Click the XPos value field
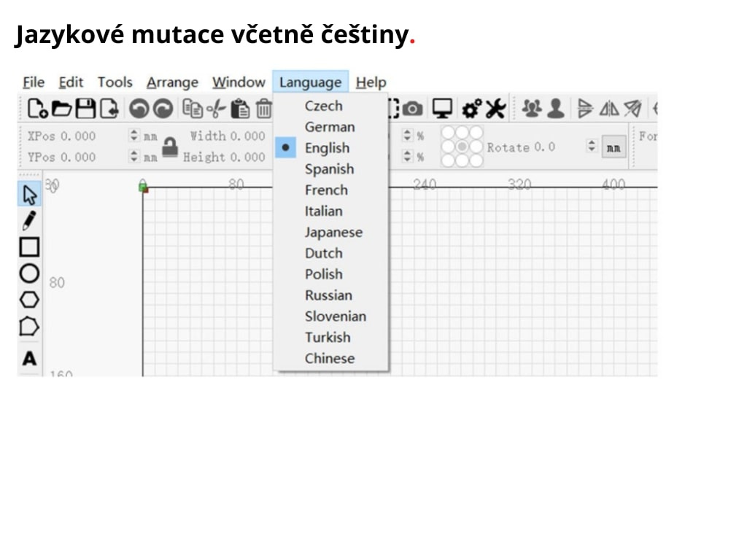747x560 pixels. (78, 136)
